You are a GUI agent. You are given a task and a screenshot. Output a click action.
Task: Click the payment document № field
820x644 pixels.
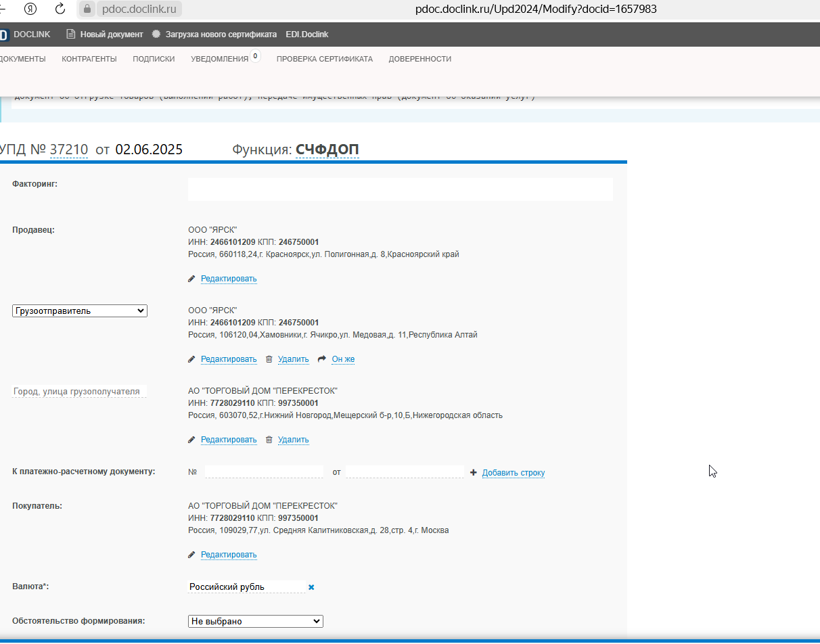(265, 471)
